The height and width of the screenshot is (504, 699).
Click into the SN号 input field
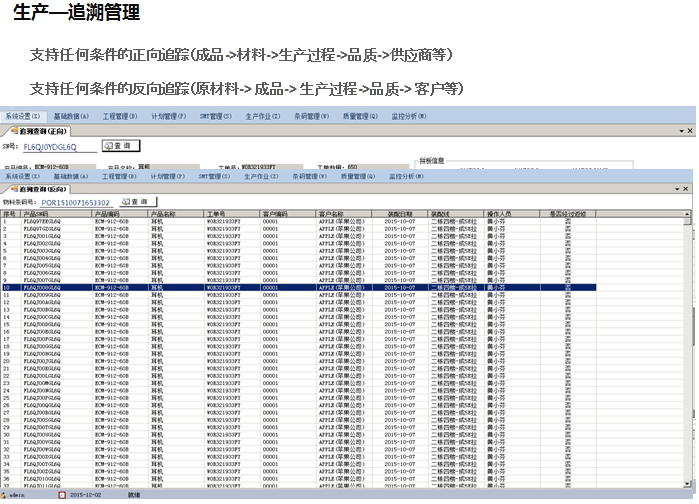(62, 146)
